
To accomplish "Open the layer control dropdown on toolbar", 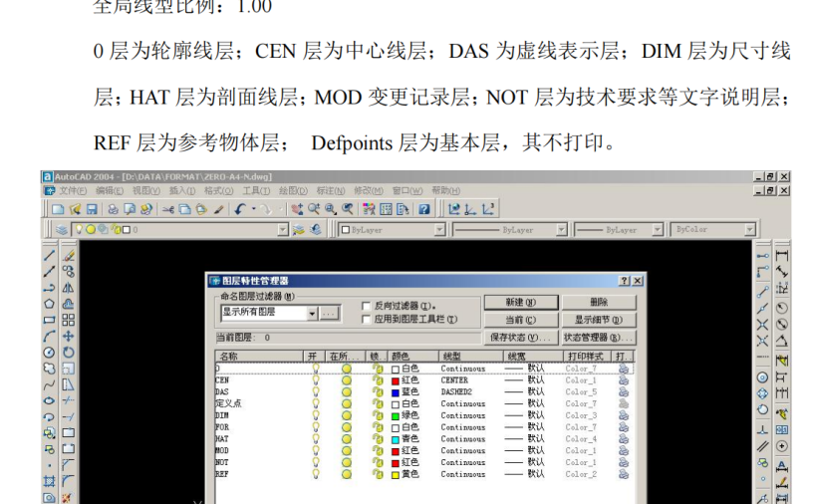I will click(283, 229).
